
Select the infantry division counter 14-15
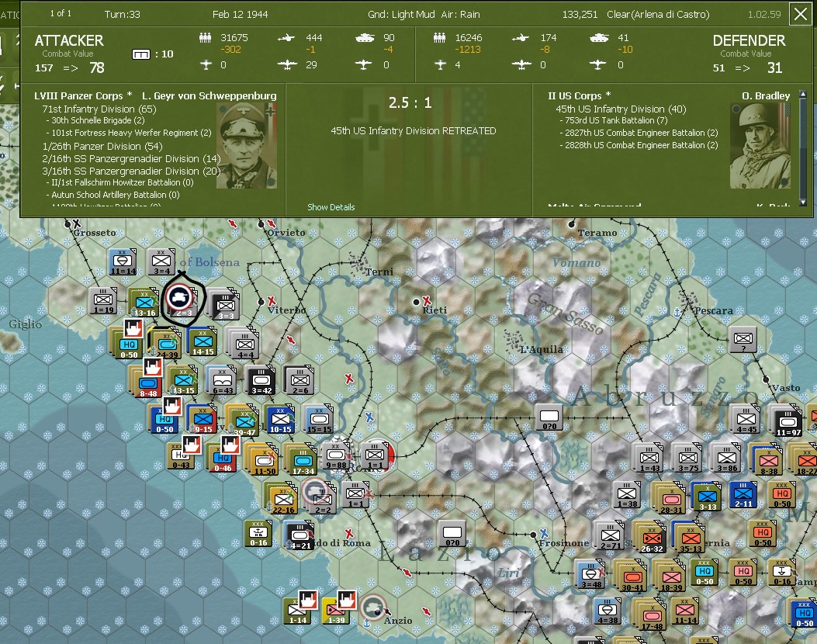point(203,342)
